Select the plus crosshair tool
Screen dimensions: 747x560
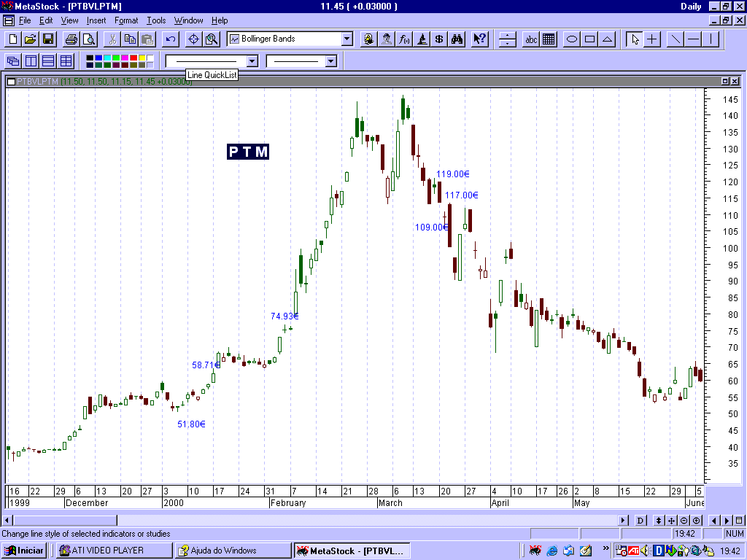pos(652,39)
